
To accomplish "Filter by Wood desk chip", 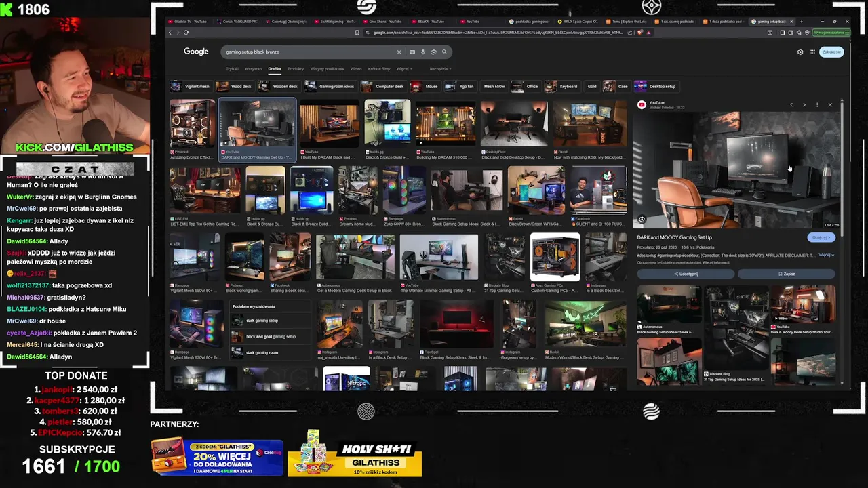I will click(x=234, y=86).
